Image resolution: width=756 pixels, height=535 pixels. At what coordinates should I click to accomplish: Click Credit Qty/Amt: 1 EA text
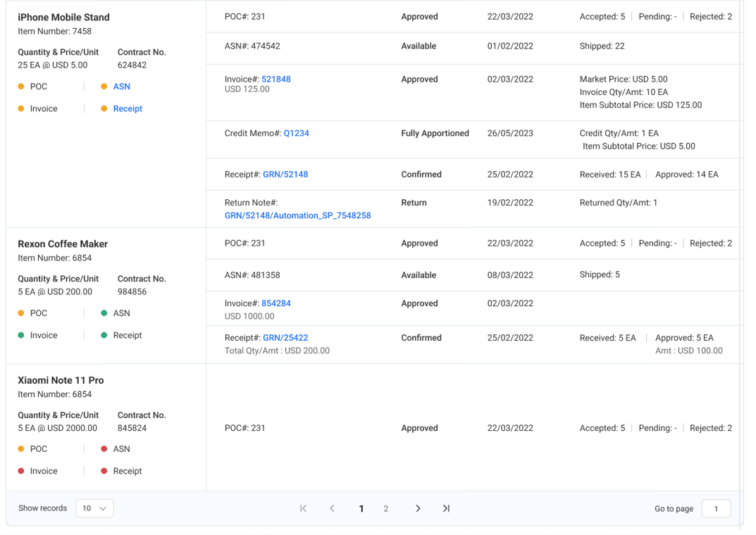[x=619, y=133]
